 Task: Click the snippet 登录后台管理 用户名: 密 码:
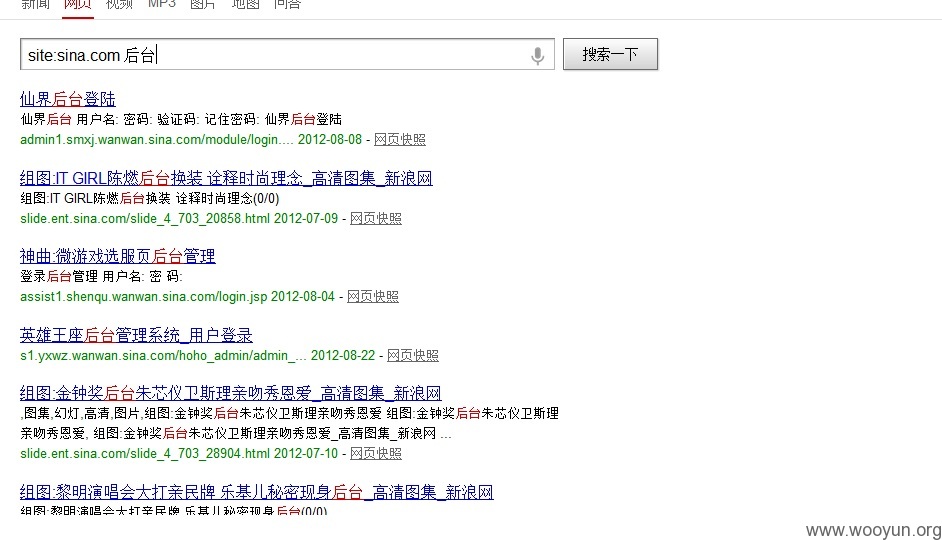click(x=101, y=276)
